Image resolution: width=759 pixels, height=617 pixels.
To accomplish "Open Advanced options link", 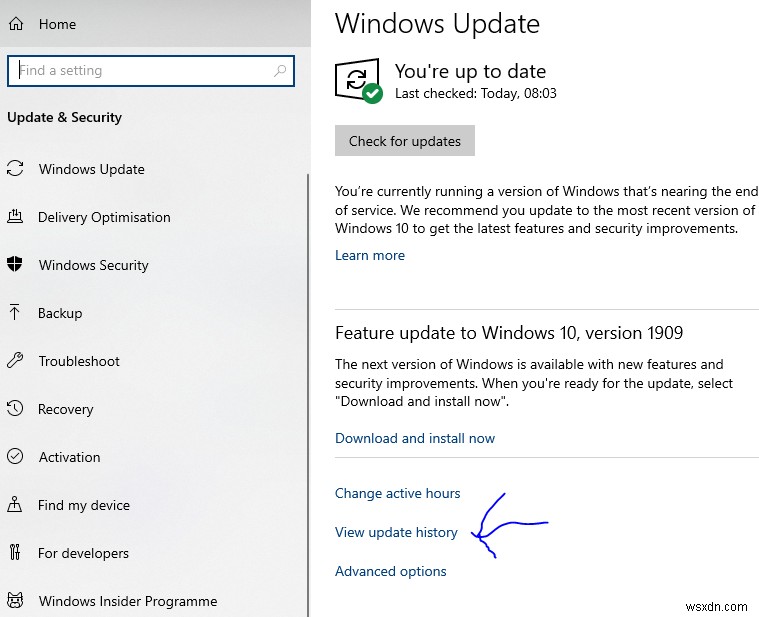I will [391, 572].
